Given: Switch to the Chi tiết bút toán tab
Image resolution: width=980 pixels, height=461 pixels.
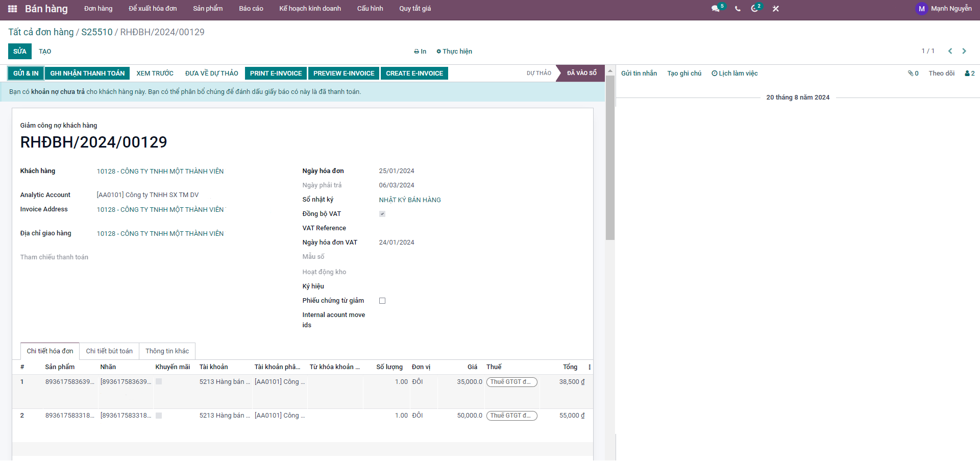Looking at the screenshot, I should click(x=109, y=351).
